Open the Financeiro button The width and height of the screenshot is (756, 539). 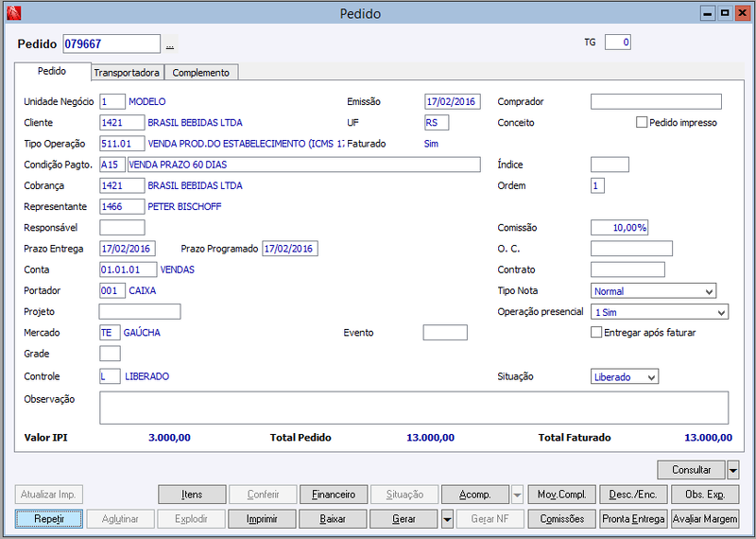pos(334,495)
